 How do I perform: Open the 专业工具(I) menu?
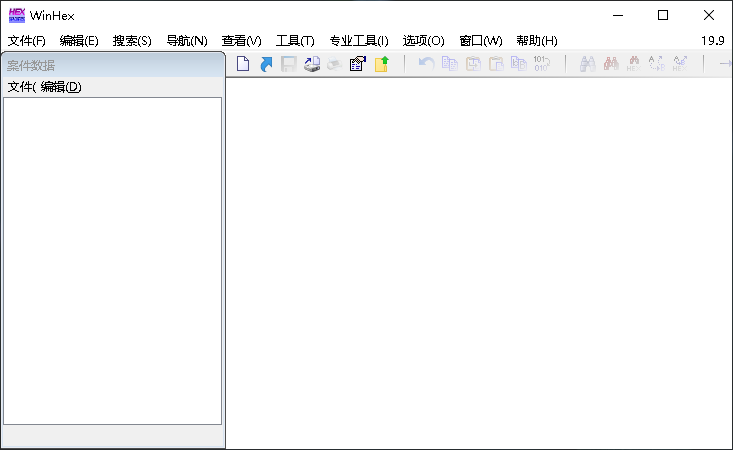(359, 41)
